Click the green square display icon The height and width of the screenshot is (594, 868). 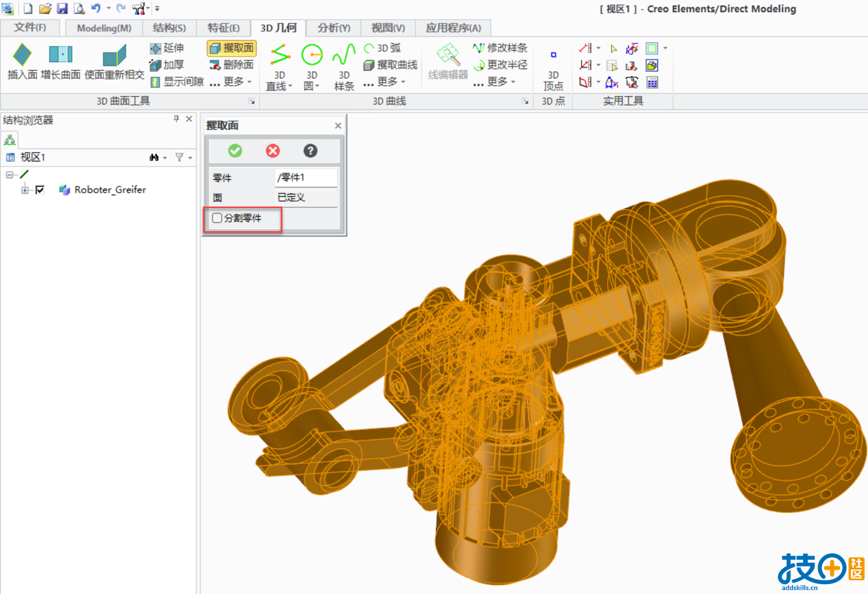(652, 48)
